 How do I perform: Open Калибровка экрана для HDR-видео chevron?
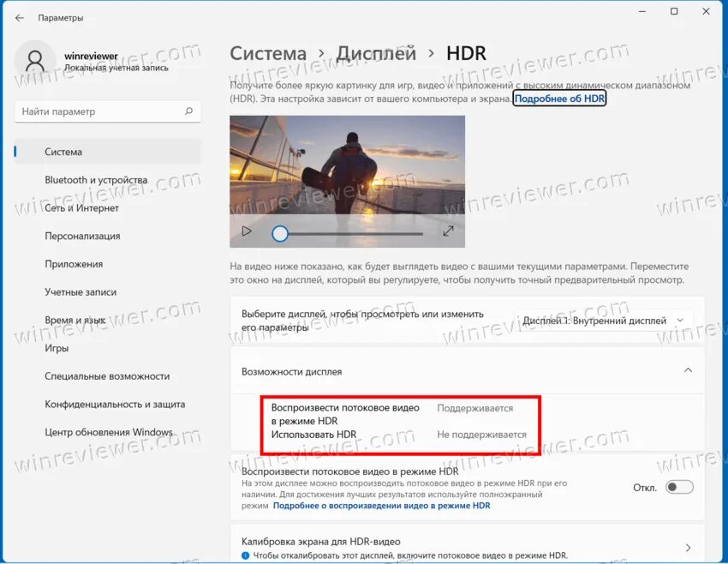coord(688,548)
